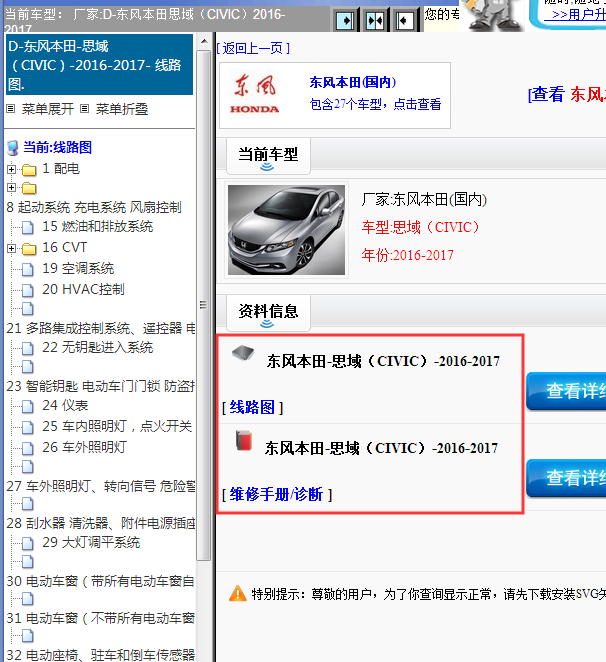Click the document icon of 19 空调系统
Screen dimensions: 606x662
[x=28, y=269]
